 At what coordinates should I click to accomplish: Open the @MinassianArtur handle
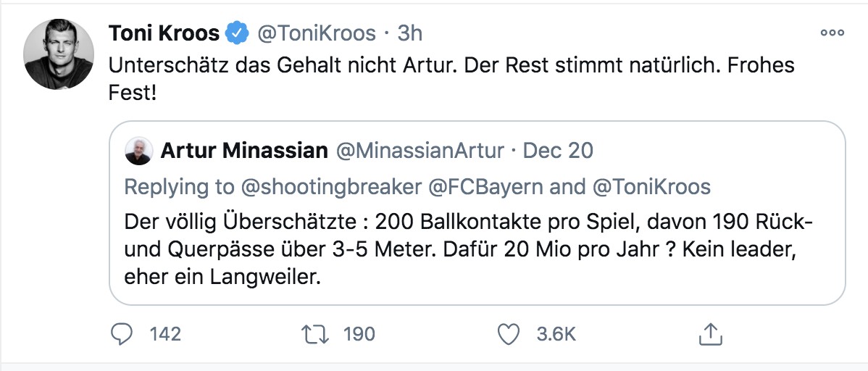coord(418,150)
